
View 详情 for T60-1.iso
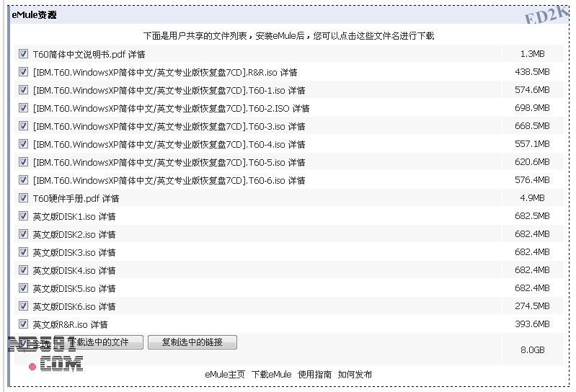click(x=297, y=90)
